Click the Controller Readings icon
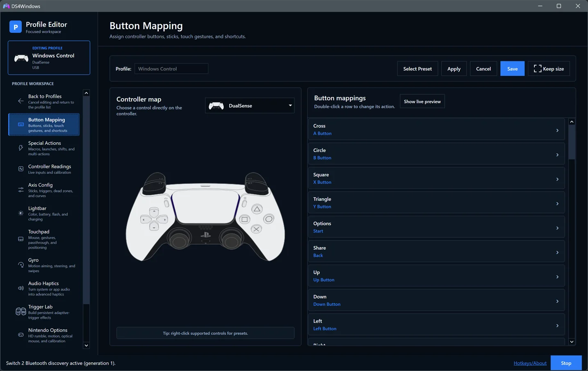588x371 pixels. coord(21,168)
